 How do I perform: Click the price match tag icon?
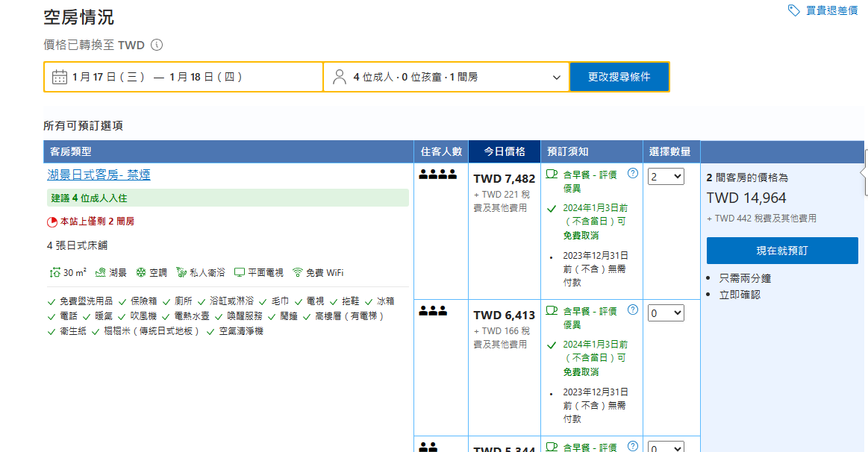[x=794, y=10]
